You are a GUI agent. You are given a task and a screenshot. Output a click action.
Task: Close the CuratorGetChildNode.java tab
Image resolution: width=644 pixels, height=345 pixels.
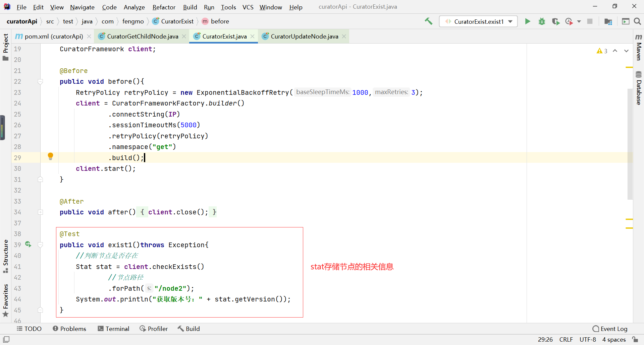point(184,36)
